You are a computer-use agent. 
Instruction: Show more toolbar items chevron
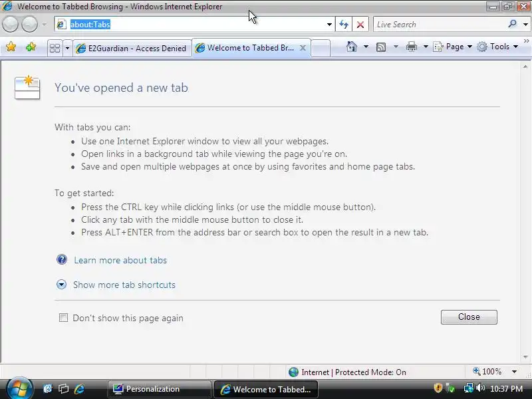pos(526,41)
